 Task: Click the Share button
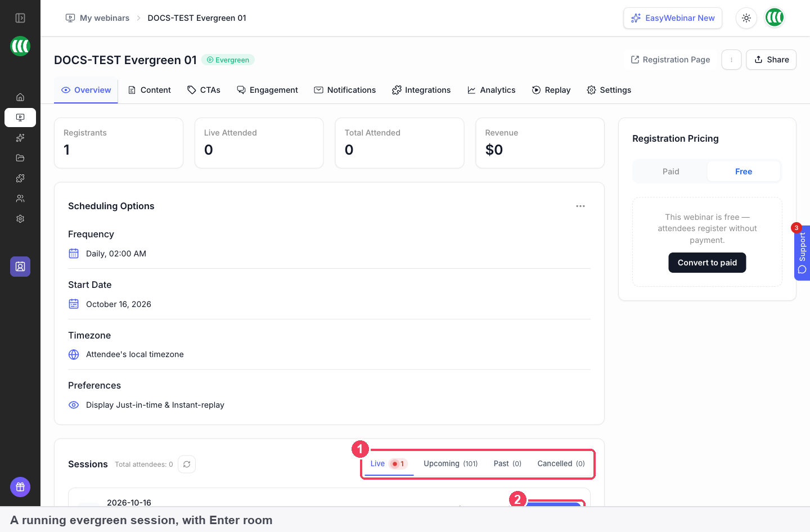[x=771, y=60]
